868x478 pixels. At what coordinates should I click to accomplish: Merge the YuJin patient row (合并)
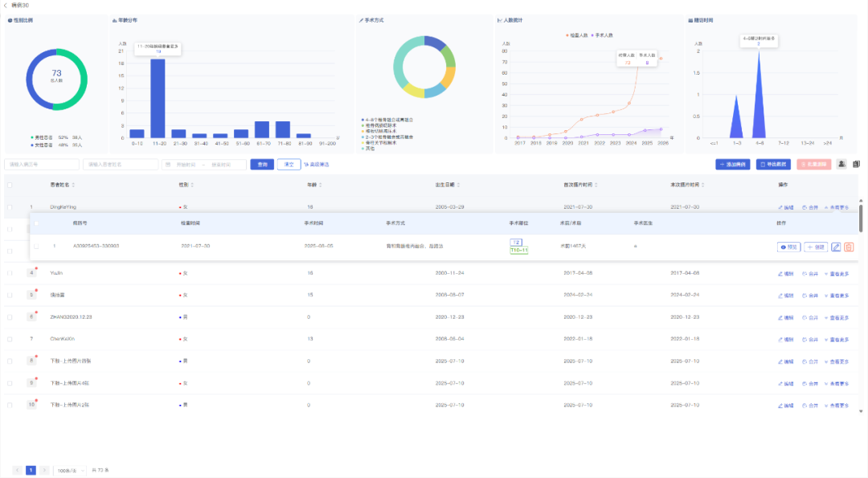tap(810, 273)
